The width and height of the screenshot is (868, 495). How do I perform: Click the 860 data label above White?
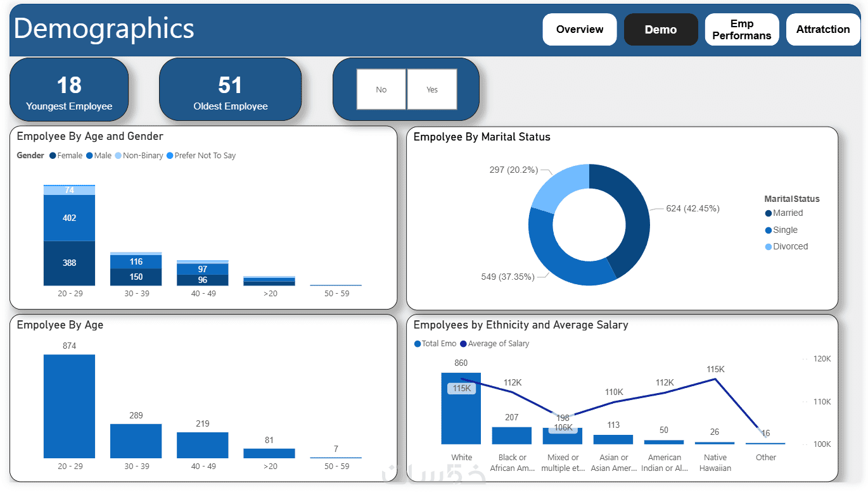click(x=461, y=363)
